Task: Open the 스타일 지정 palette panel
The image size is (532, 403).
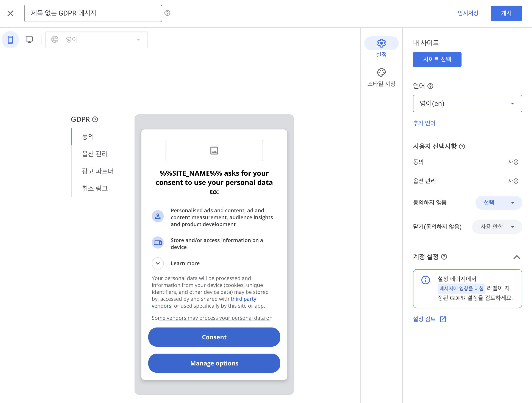Action: click(381, 77)
